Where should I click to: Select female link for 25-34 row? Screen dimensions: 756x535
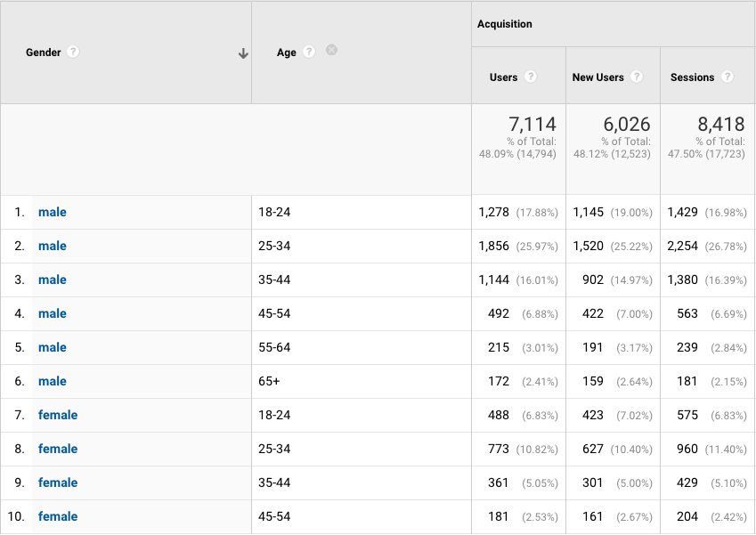(x=57, y=449)
